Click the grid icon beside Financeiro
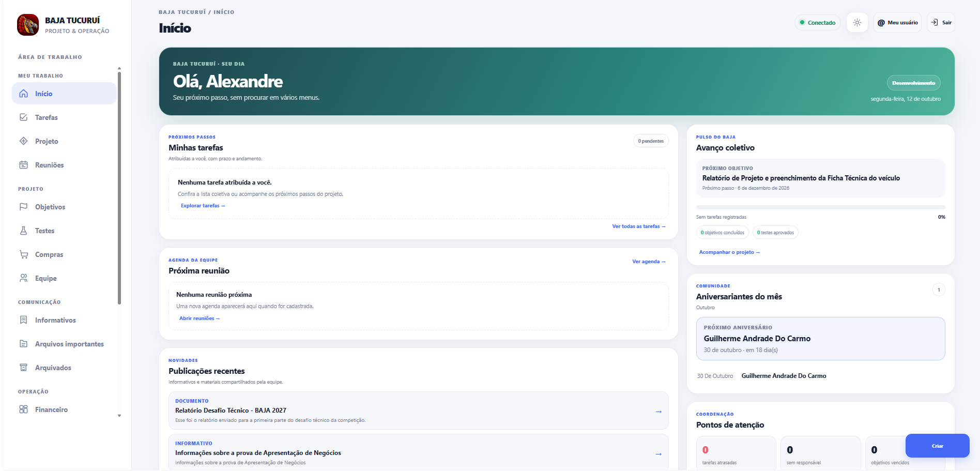 (23, 409)
